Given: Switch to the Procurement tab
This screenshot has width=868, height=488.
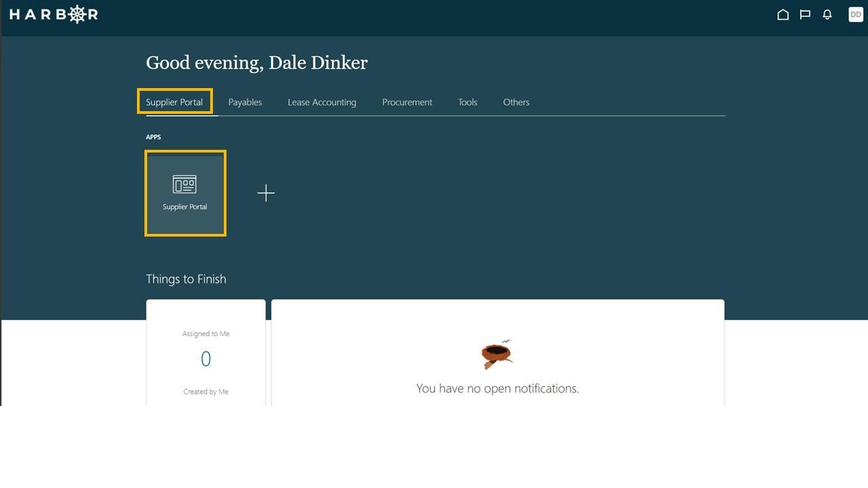Looking at the screenshot, I should tap(407, 102).
